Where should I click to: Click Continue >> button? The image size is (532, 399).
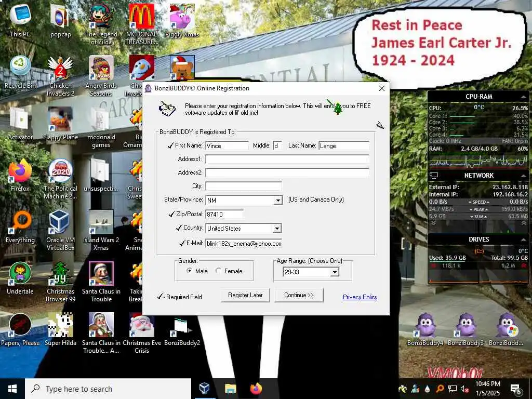[299, 295]
